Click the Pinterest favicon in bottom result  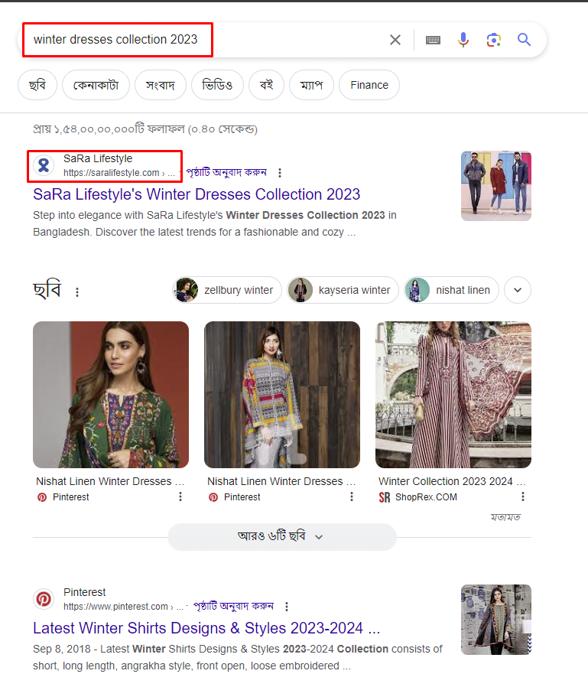pyautogui.click(x=44, y=599)
